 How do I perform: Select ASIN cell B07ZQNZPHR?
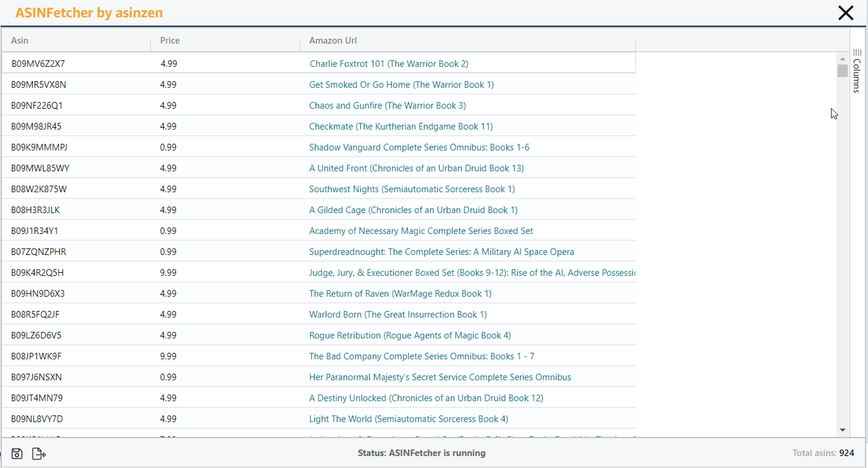(38, 252)
